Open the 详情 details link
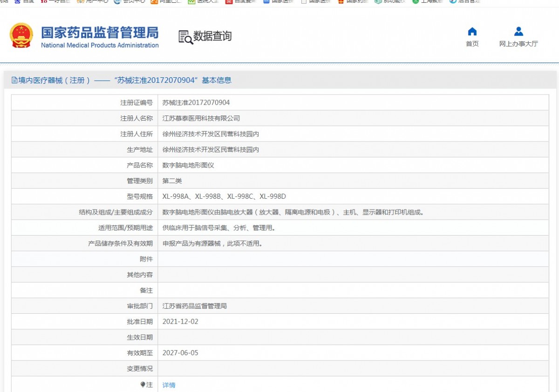Viewport: 559px width, 392px height. [x=169, y=385]
